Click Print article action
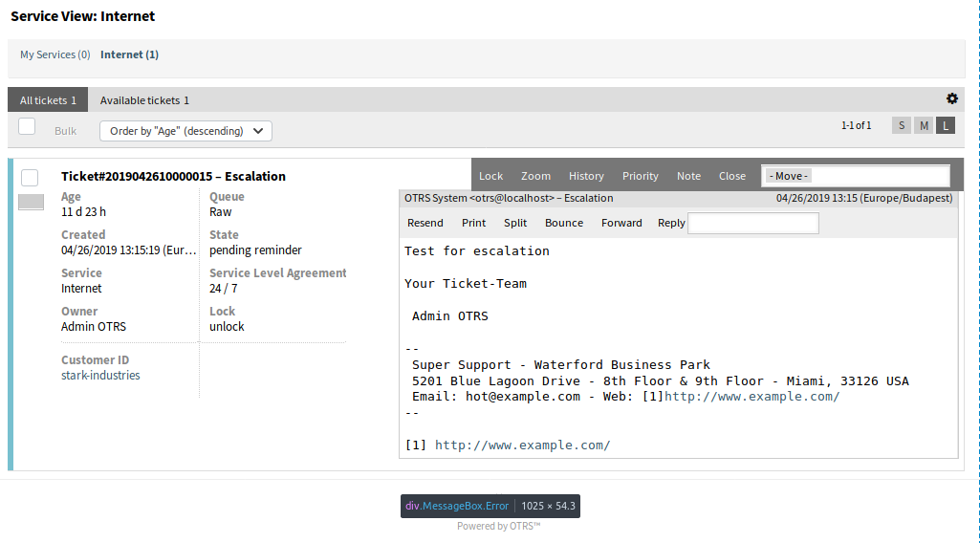 point(474,223)
